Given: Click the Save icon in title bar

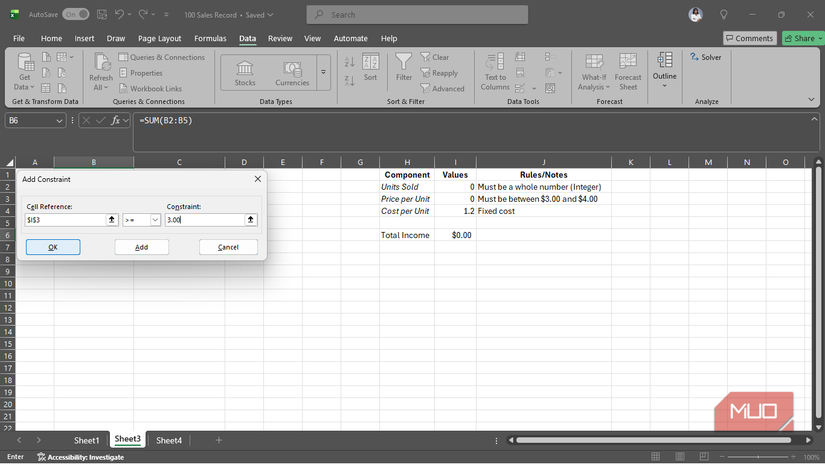Looking at the screenshot, I should pyautogui.click(x=102, y=15).
